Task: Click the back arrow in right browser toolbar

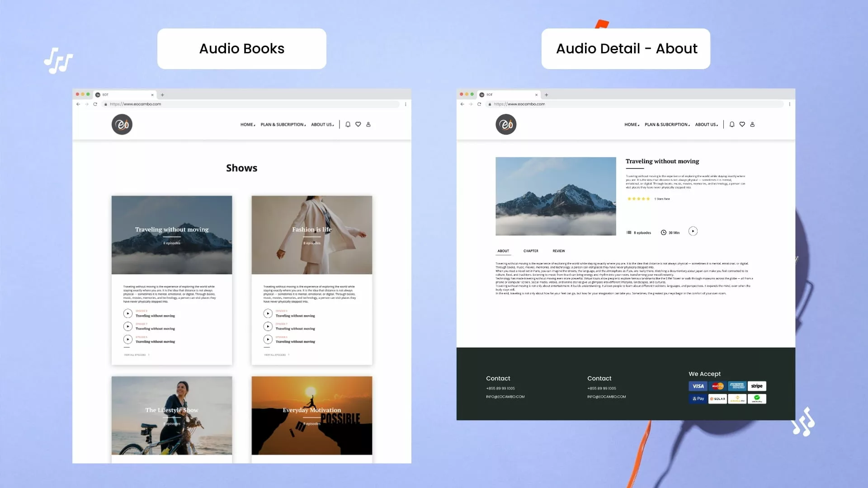Action: pyautogui.click(x=462, y=104)
